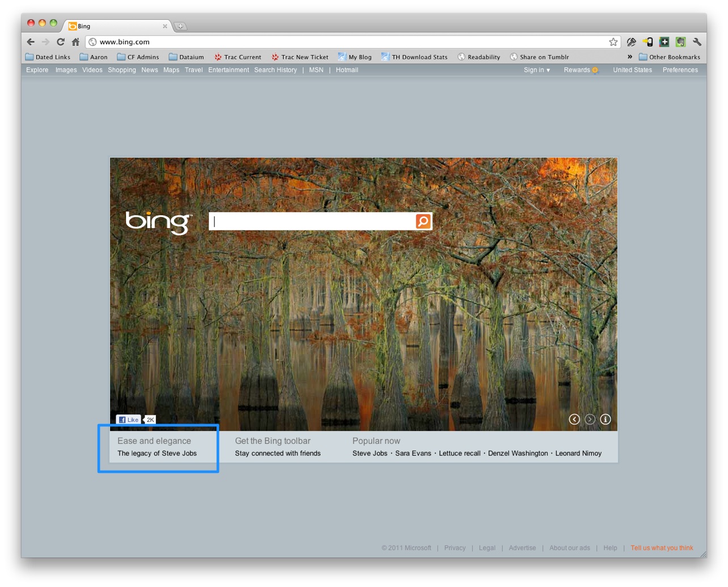
Task: Click the globe site info icon
Action: coord(92,42)
